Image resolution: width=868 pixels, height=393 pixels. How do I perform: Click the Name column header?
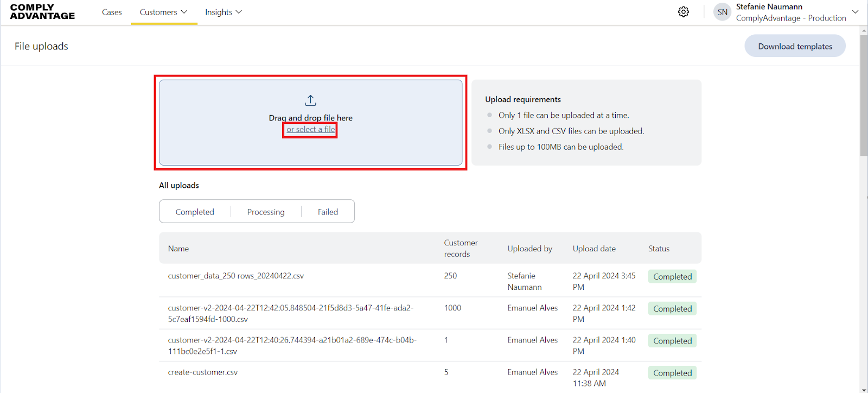pos(178,249)
